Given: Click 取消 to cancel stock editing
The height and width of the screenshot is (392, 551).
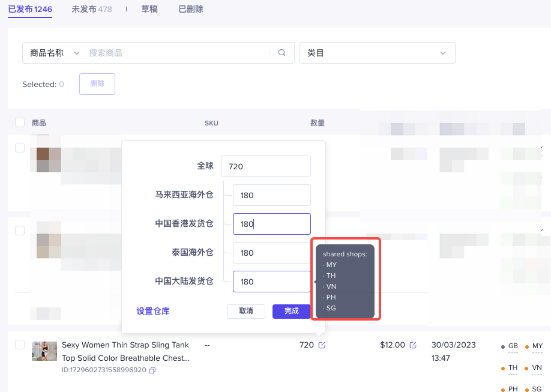Looking at the screenshot, I should pyautogui.click(x=246, y=311).
